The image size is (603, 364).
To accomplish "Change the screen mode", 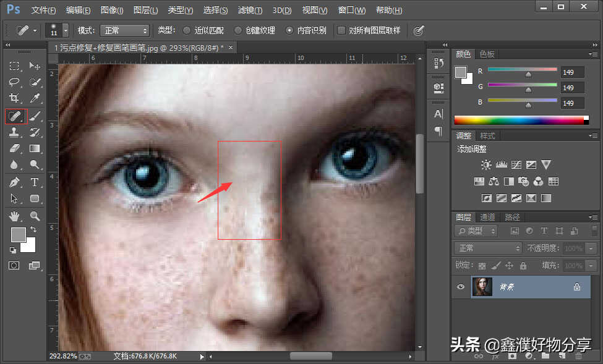I will click(x=34, y=266).
